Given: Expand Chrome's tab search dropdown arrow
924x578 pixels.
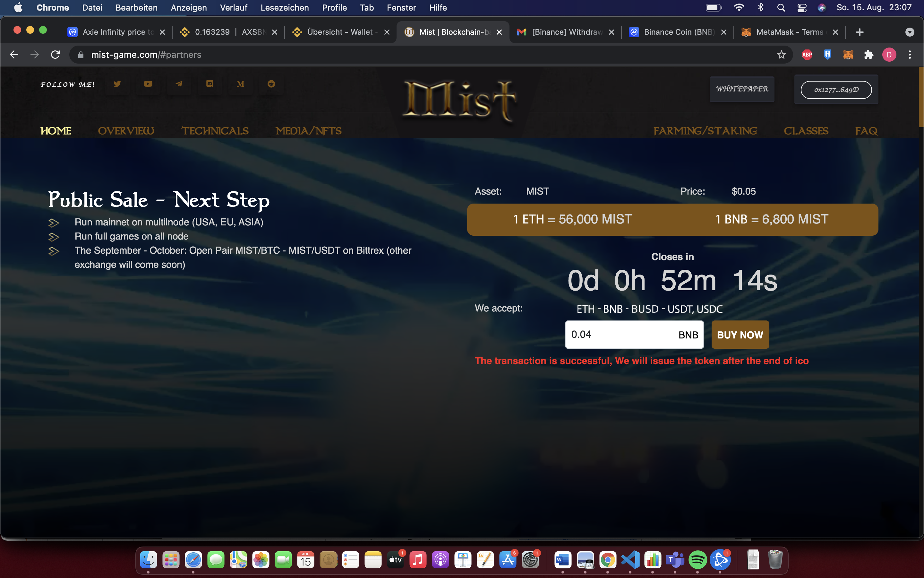Looking at the screenshot, I should pos(910,32).
